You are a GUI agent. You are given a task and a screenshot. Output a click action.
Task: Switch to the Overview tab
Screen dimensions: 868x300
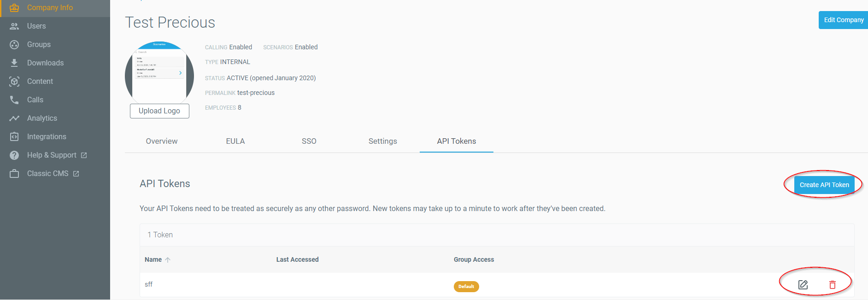[162, 141]
